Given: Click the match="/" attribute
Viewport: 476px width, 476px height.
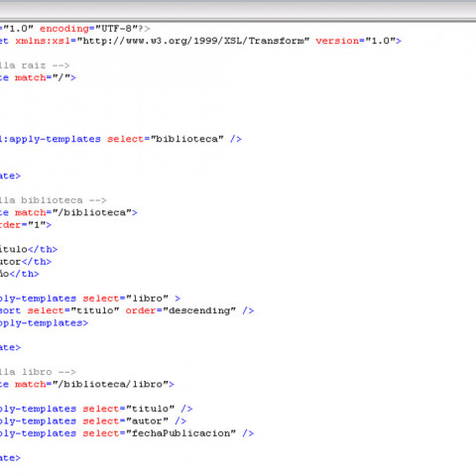Looking at the screenshot, I should [x=43, y=77].
